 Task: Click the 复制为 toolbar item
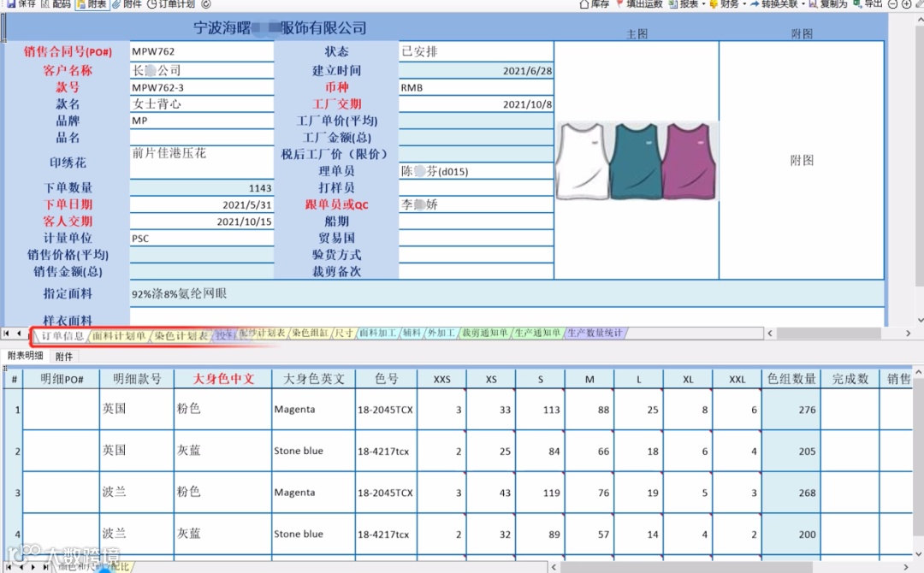(x=828, y=3)
